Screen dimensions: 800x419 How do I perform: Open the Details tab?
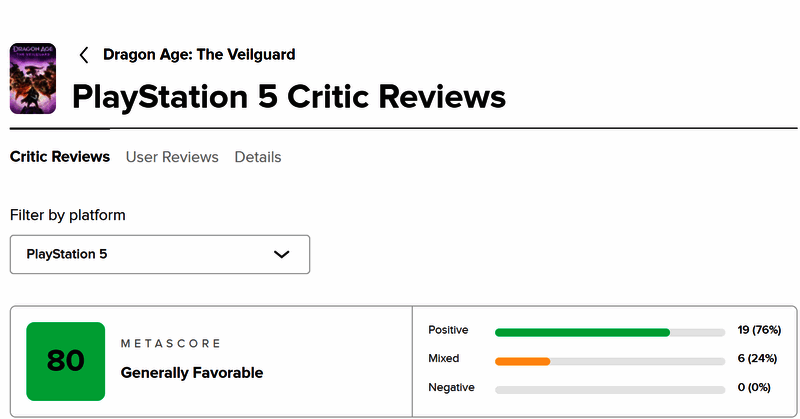tap(258, 157)
